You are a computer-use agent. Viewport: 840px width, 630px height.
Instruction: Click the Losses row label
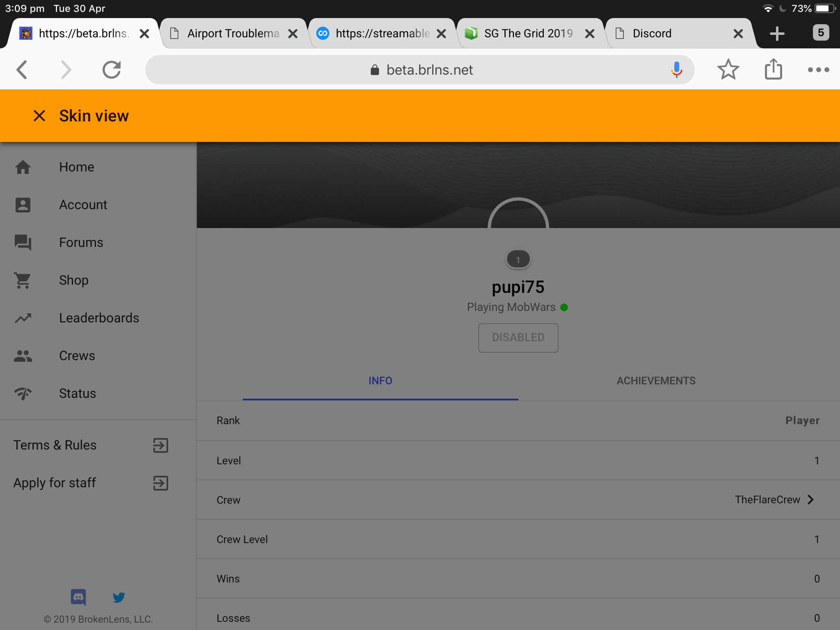(233, 618)
